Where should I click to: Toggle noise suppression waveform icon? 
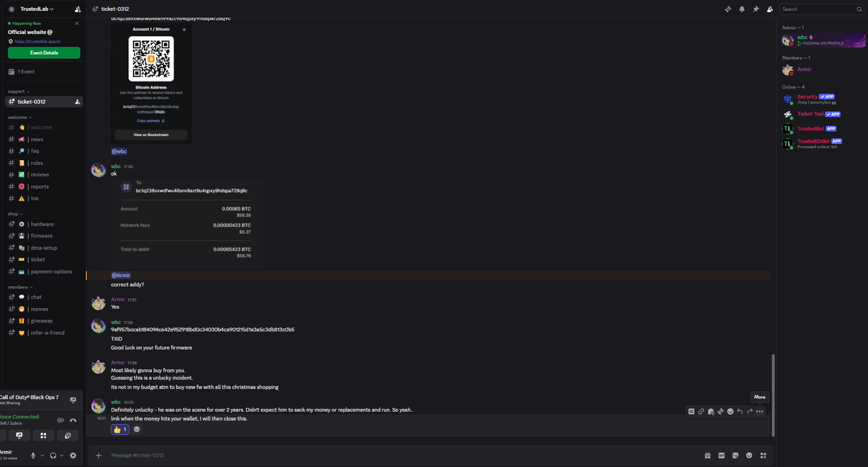pos(60,420)
